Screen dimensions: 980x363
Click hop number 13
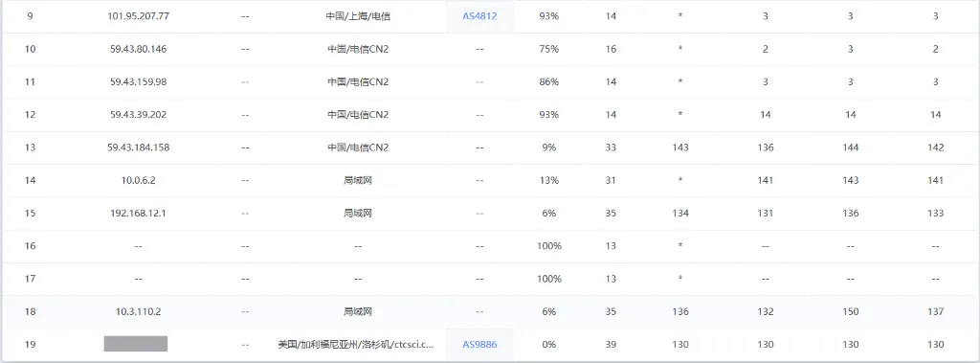tap(30, 147)
